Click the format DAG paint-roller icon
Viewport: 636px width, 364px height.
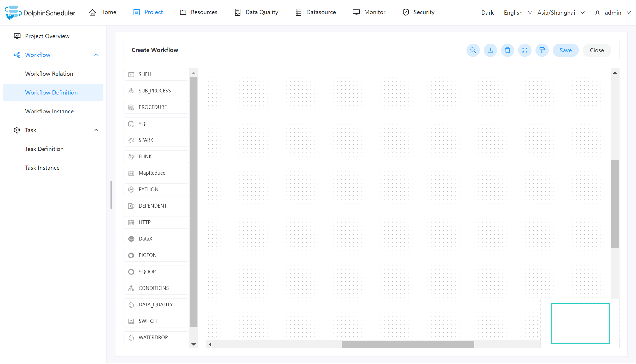(x=542, y=50)
